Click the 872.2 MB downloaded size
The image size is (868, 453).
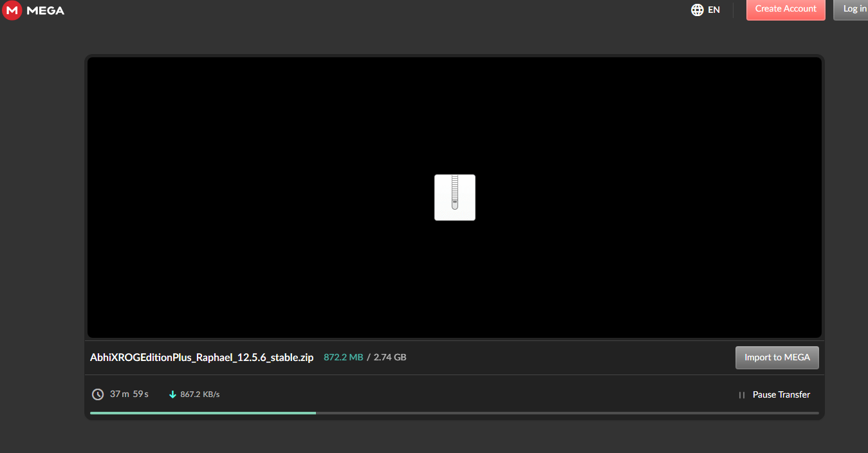[x=344, y=357]
